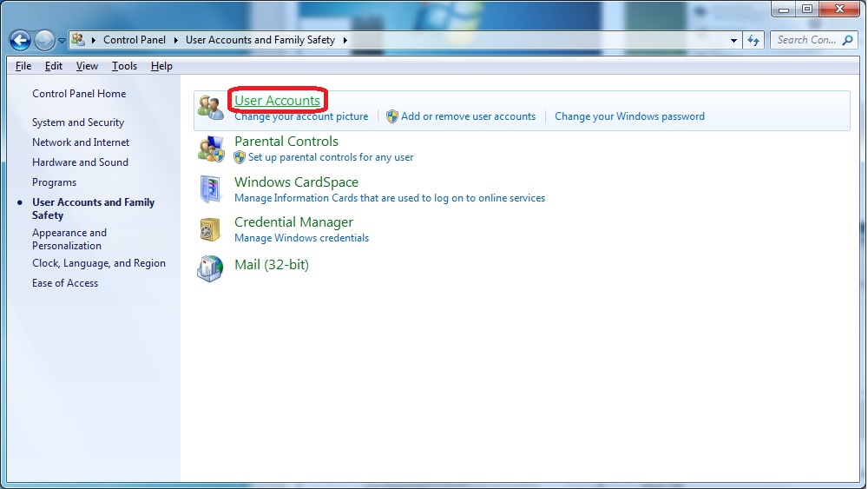Open Ease of Access category
868x489 pixels.
click(x=65, y=283)
